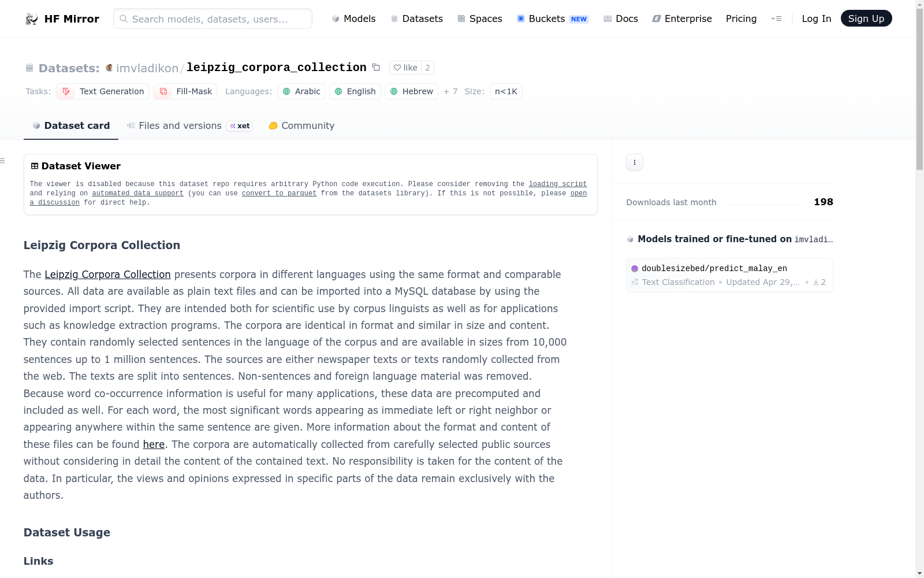This screenshot has height=578, width=924.
Task: Switch to Files and versions tab
Action: (189, 126)
